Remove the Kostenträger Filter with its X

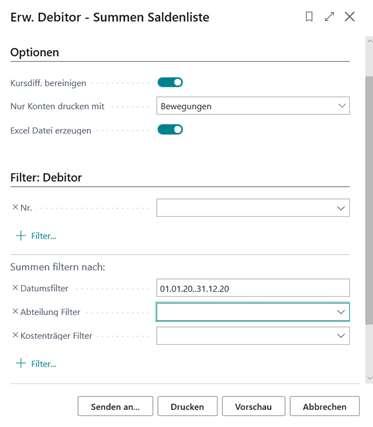15,335
